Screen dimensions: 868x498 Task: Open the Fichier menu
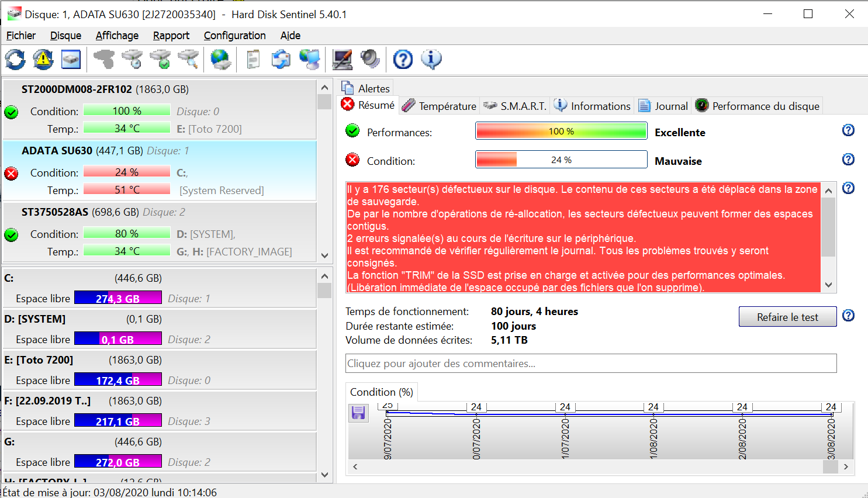[x=21, y=36]
